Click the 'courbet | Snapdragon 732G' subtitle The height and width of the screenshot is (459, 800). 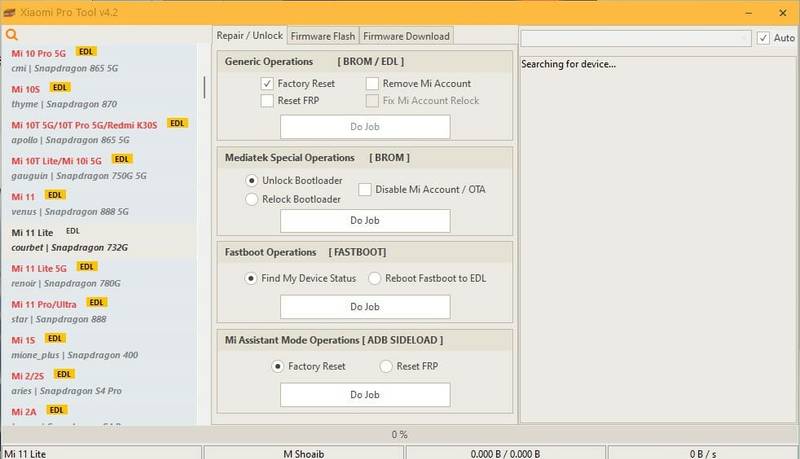(x=70, y=247)
